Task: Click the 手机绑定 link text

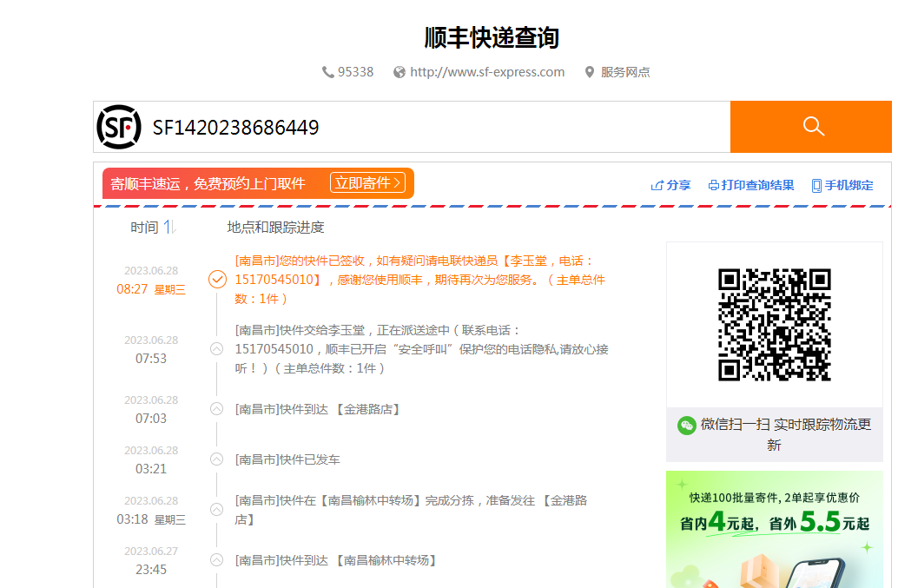Action: 848,186
